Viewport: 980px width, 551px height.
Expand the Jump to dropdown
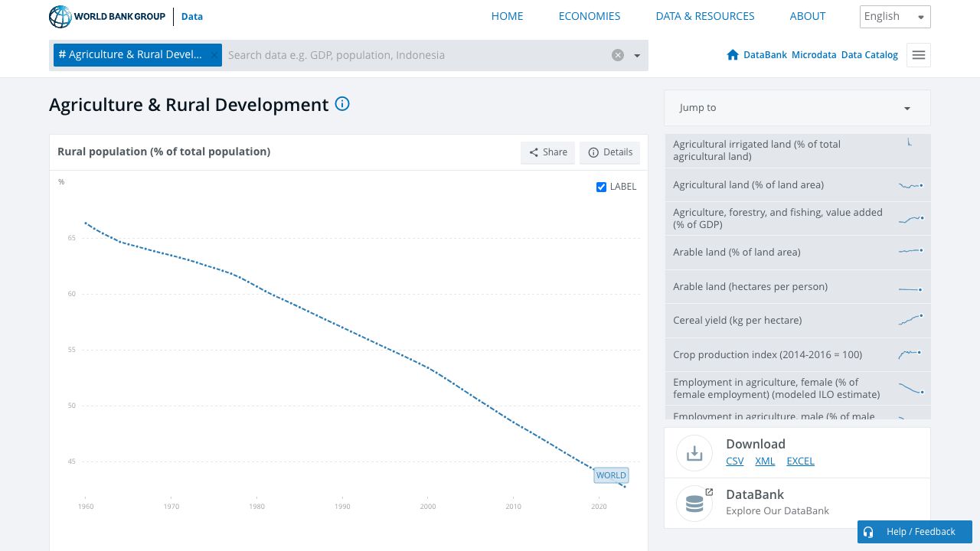[797, 108]
